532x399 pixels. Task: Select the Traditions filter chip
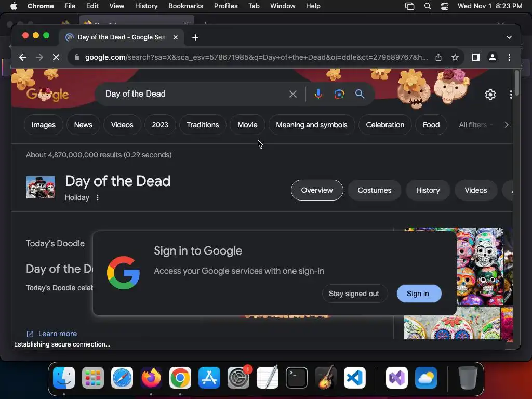pos(203,125)
